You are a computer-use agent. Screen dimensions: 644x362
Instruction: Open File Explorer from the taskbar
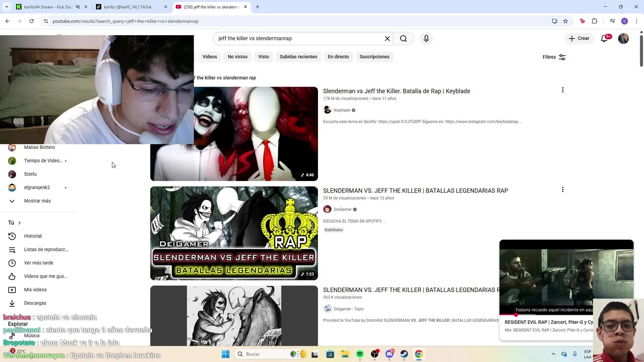pos(345,354)
